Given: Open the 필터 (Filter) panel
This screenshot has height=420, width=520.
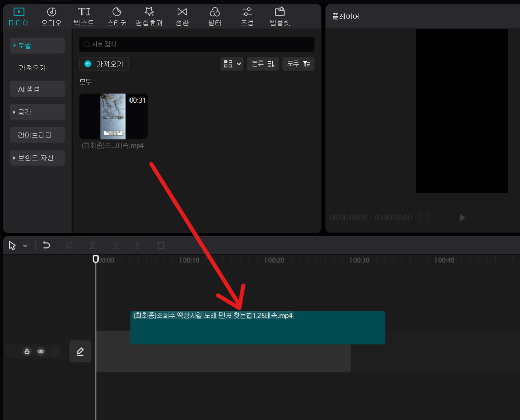Looking at the screenshot, I should coord(215,17).
